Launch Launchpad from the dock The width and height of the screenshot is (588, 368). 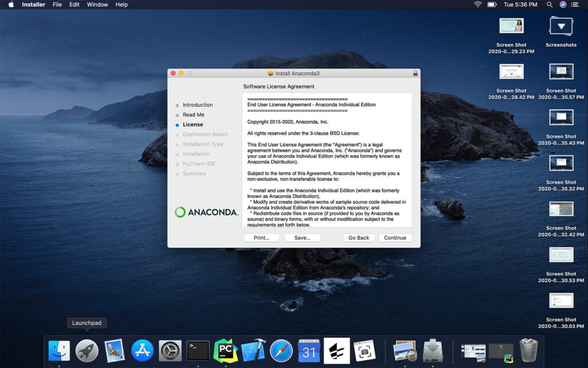[x=87, y=351]
